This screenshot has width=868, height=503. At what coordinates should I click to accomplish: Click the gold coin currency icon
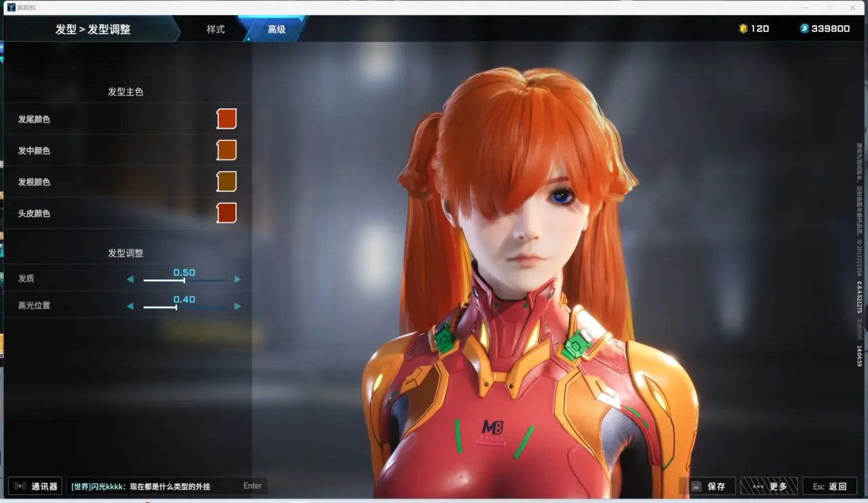click(743, 28)
